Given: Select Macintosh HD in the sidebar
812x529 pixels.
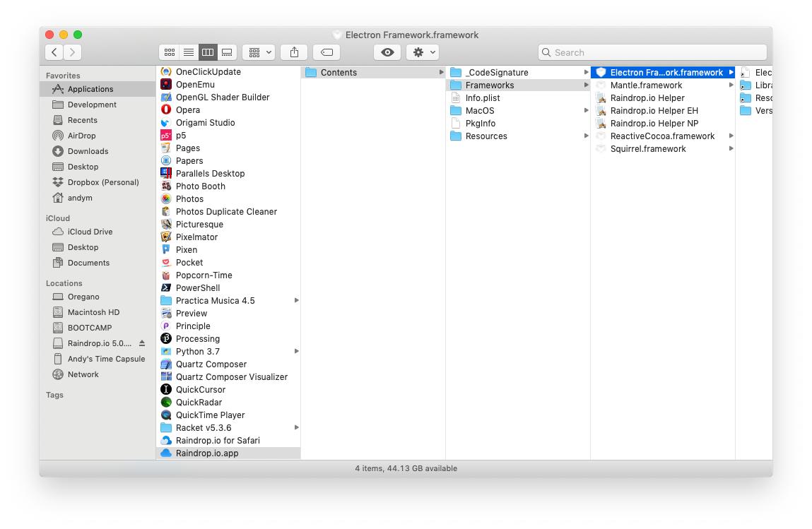Looking at the screenshot, I should pyautogui.click(x=98, y=312).
